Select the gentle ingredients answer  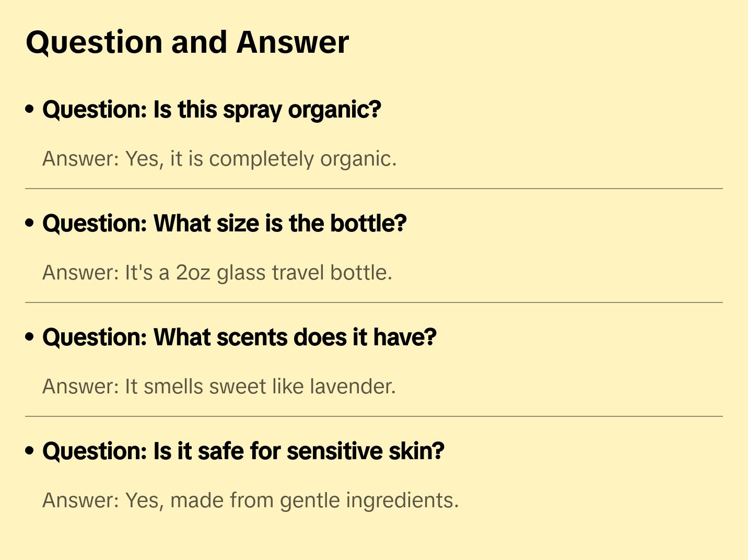[250, 500]
